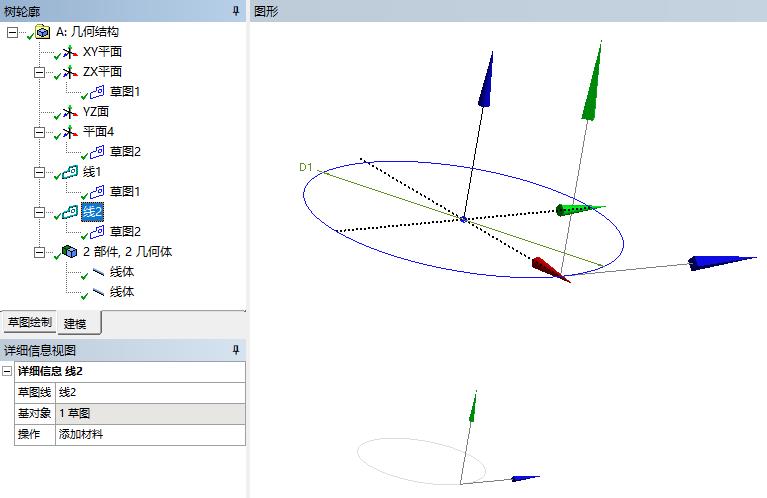Click the XY平面 plane icon in tree

[x=69, y=52]
